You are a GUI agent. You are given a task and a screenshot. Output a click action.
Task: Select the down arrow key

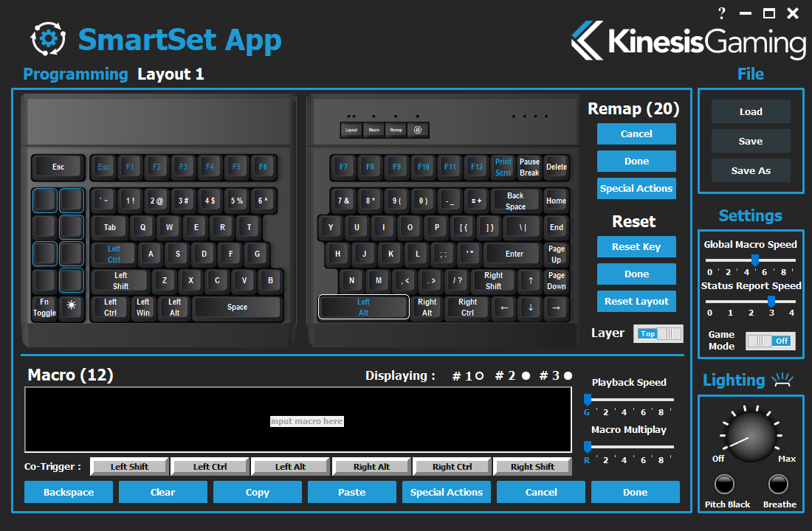pyautogui.click(x=530, y=308)
